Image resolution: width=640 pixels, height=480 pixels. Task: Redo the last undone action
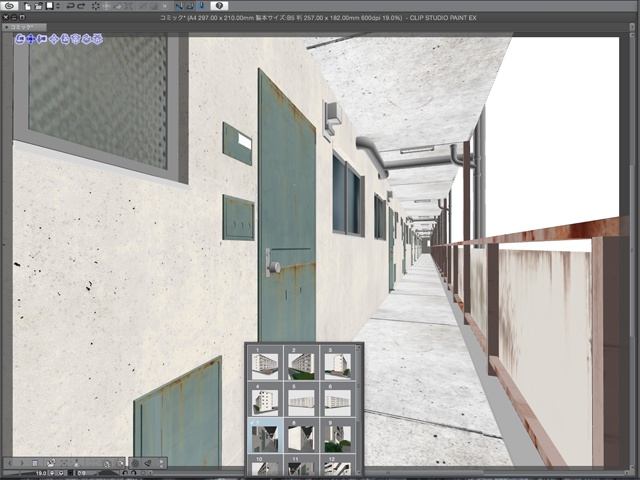click(x=81, y=6)
